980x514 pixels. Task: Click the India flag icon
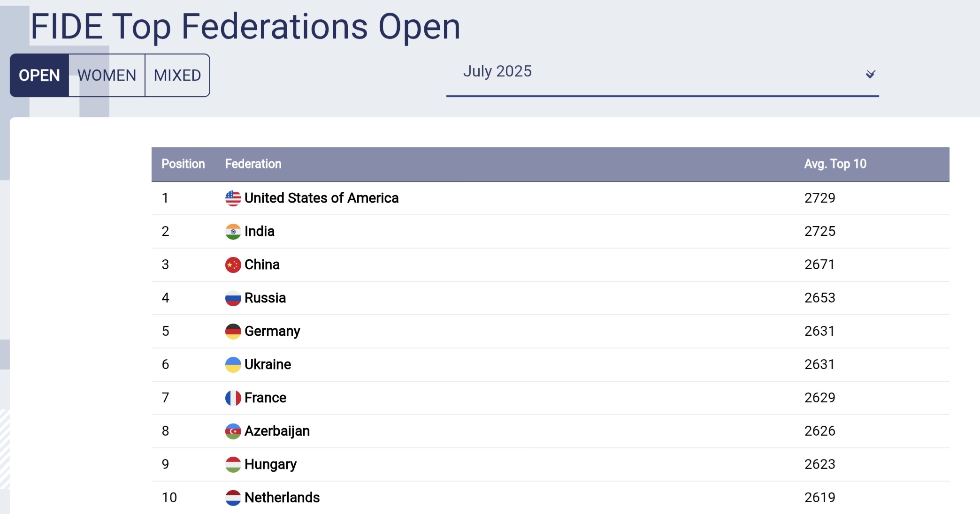tap(233, 232)
